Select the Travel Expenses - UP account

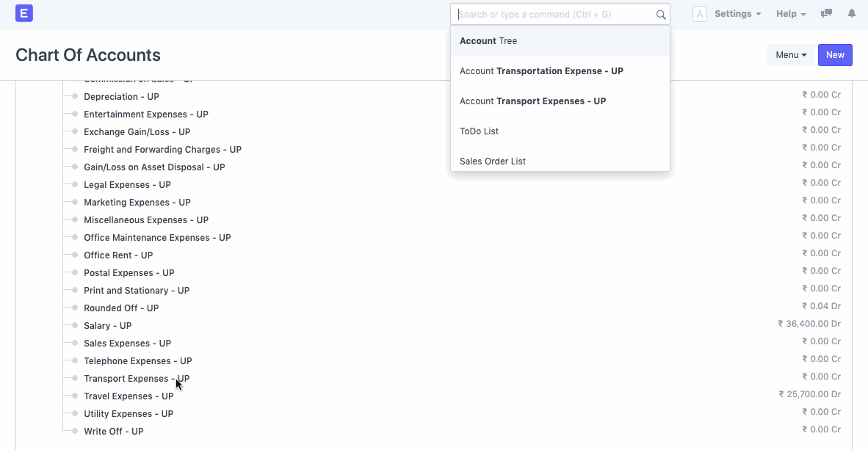pos(129,396)
